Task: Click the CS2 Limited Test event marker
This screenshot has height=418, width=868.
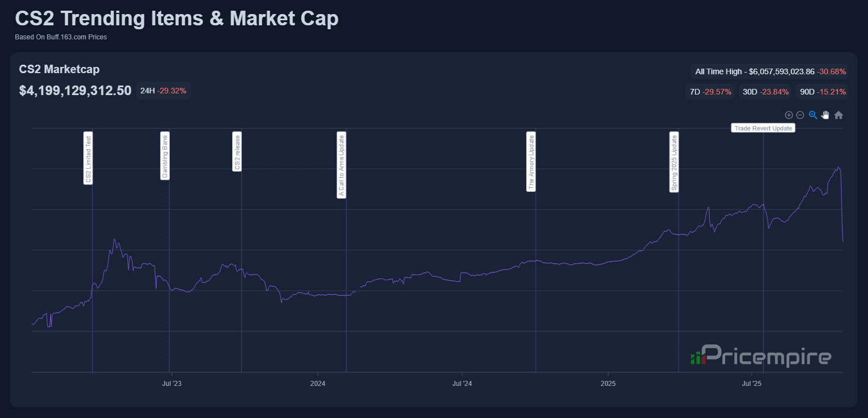Action: click(x=89, y=158)
